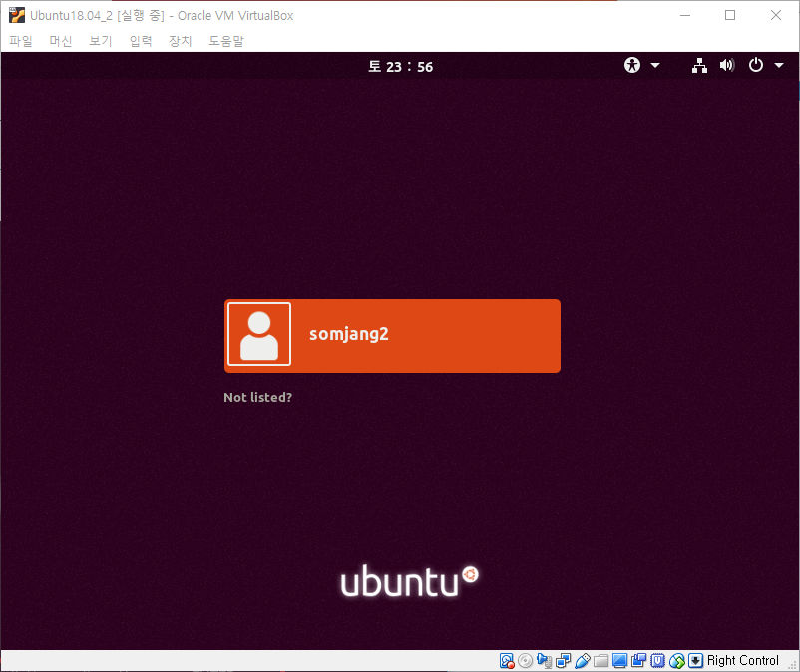Maximize the VirtualBox window

(x=730, y=15)
